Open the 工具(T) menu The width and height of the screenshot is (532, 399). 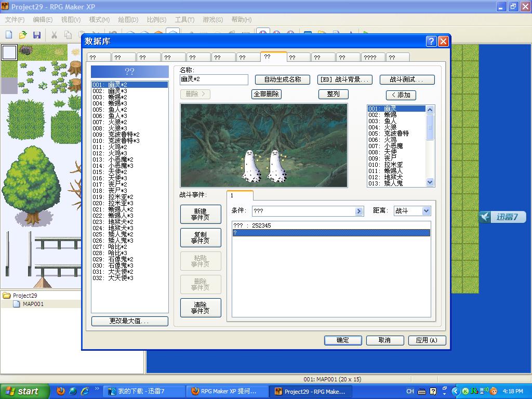184,20
